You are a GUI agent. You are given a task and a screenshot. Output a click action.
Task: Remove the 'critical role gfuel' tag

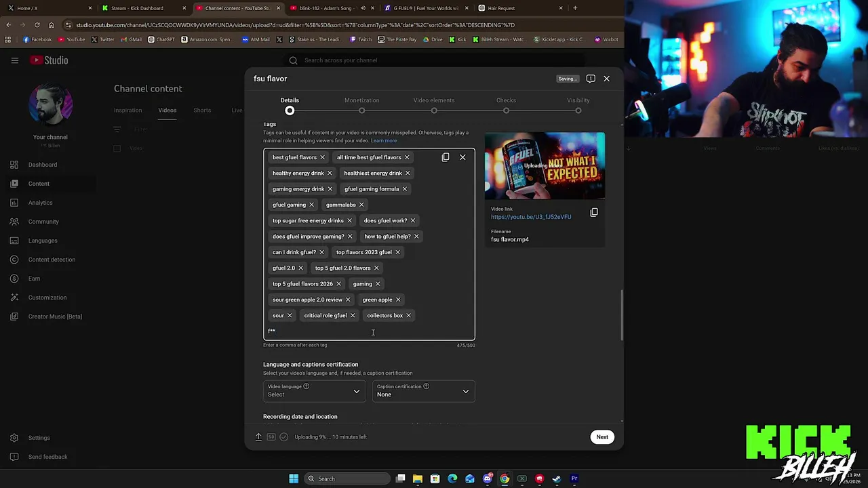pyautogui.click(x=353, y=315)
